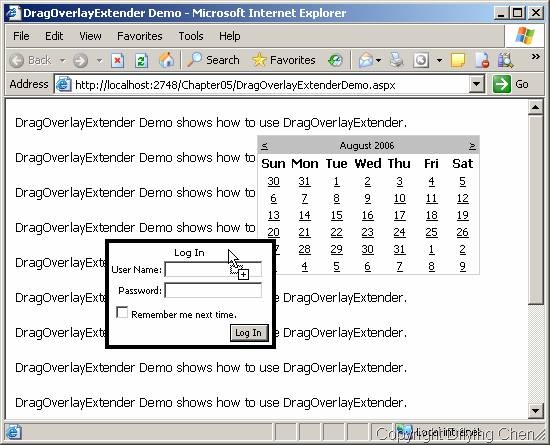Click the User Name text field
550x445 pixels.
click(213, 269)
